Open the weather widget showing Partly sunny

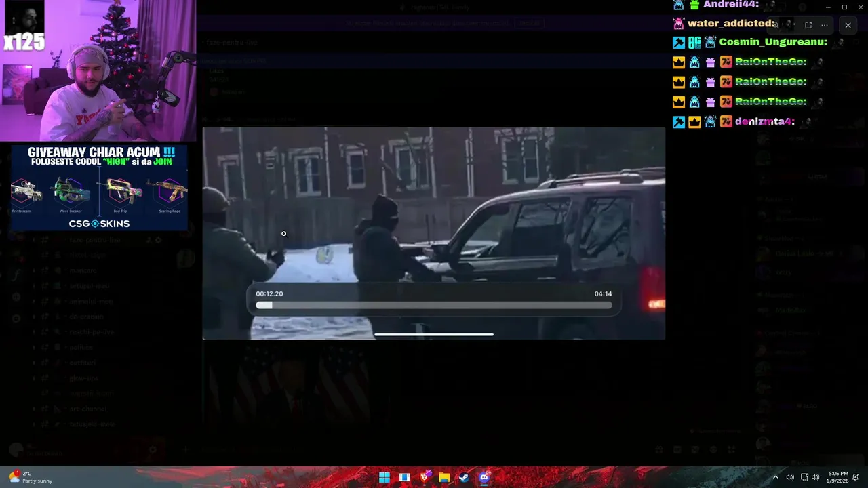(31, 477)
